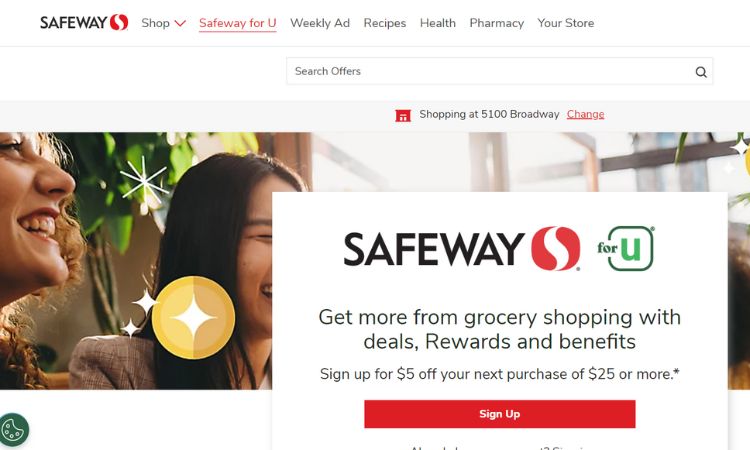Expand the Shop dropdown chevron
The image size is (750, 450).
[180, 23]
